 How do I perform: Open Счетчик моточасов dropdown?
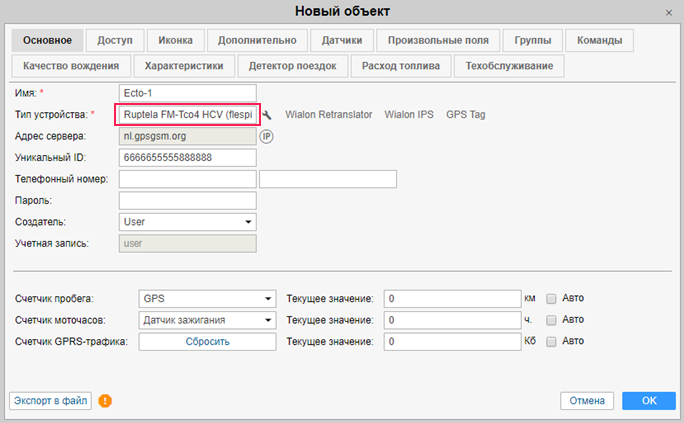[207, 320]
